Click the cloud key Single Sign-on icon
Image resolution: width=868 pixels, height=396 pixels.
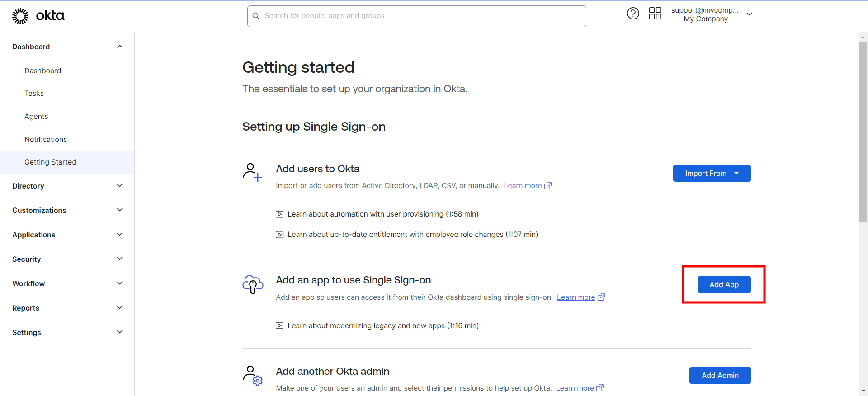(253, 284)
